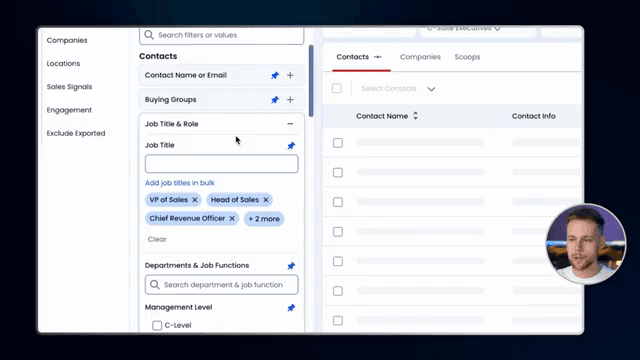This screenshot has width=640, height=360.
Task: Click the Search filters or values field
Action: 222,36
